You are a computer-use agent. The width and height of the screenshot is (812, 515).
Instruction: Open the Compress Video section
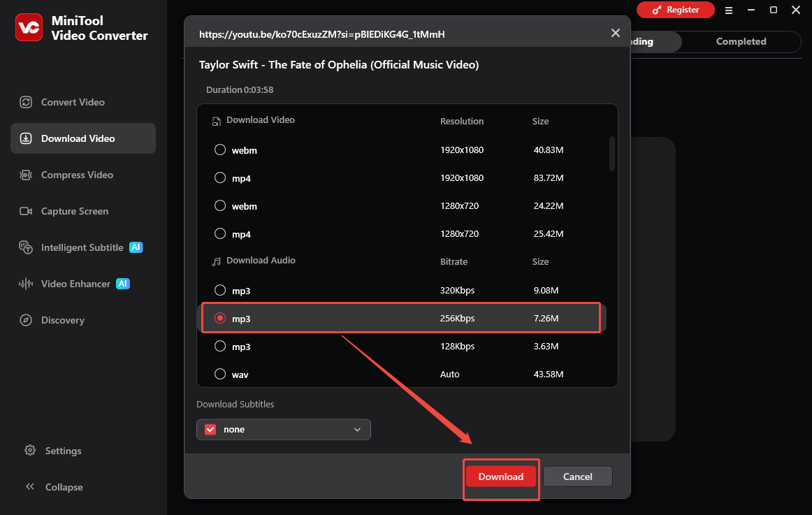tap(83, 175)
